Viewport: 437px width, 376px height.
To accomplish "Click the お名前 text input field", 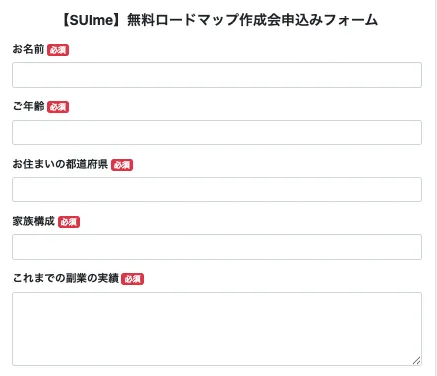I will (x=217, y=75).
